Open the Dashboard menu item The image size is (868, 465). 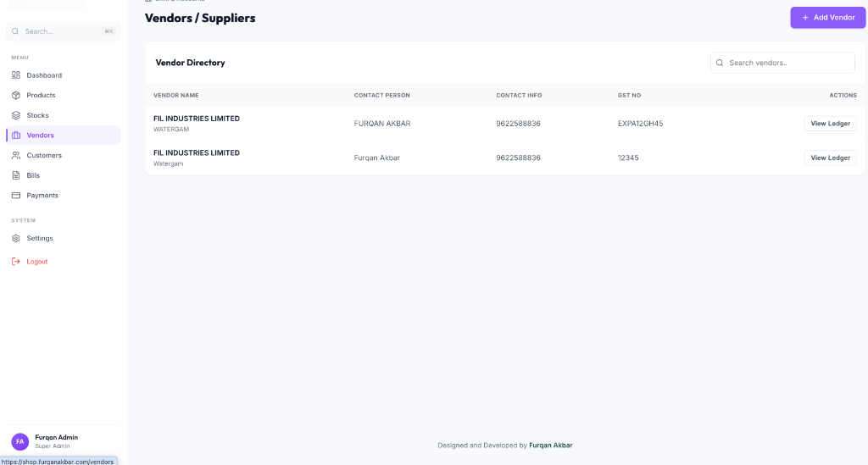click(63, 75)
